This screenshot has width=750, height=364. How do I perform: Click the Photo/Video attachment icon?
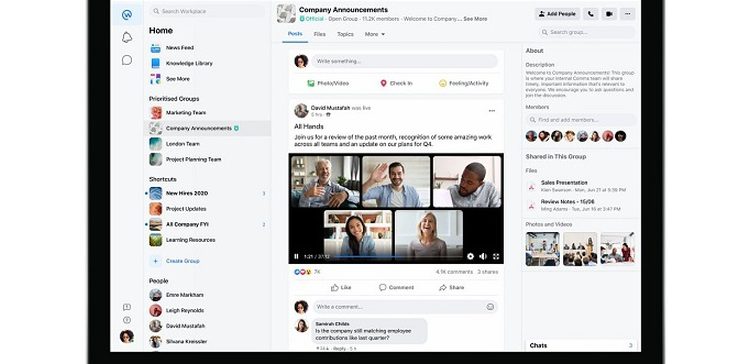[310, 83]
